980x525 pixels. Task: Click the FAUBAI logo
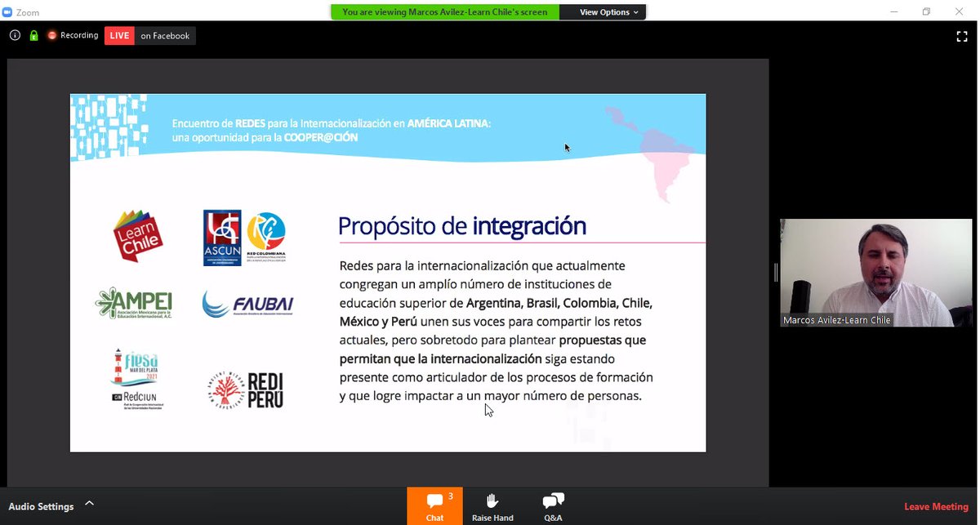247,305
